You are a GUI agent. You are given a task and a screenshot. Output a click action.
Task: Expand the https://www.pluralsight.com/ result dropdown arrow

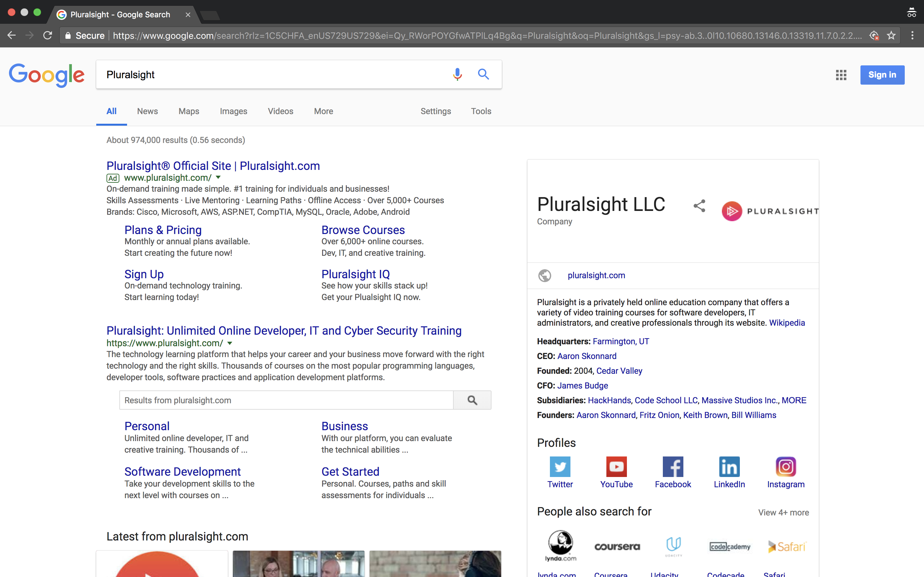pos(230,343)
